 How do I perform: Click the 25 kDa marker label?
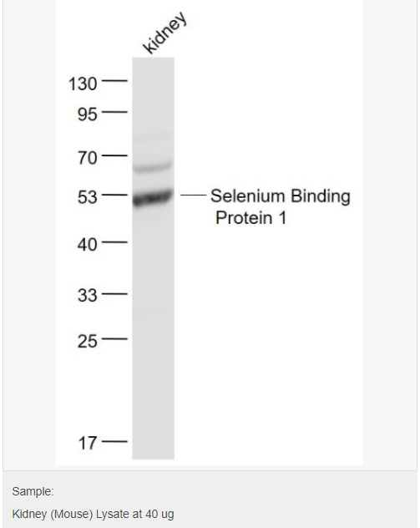88,342
